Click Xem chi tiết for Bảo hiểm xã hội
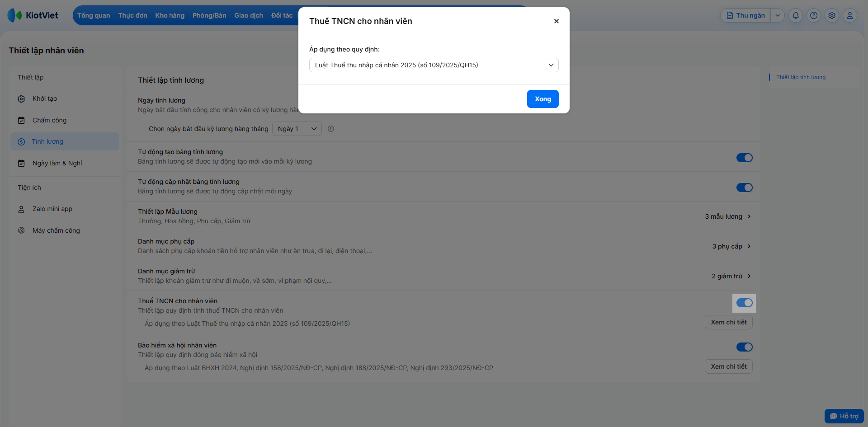The width and height of the screenshot is (868, 427). pyautogui.click(x=729, y=366)
